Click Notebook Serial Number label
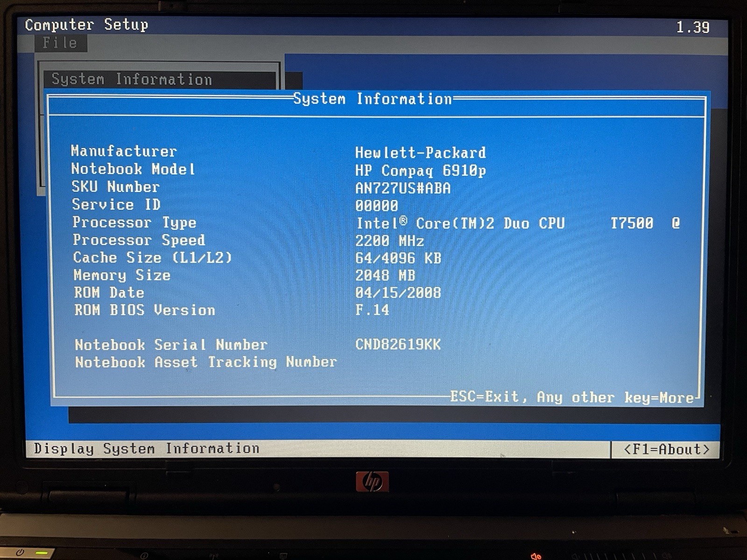Viewport: 747px width, 560px height. [171, 345]
